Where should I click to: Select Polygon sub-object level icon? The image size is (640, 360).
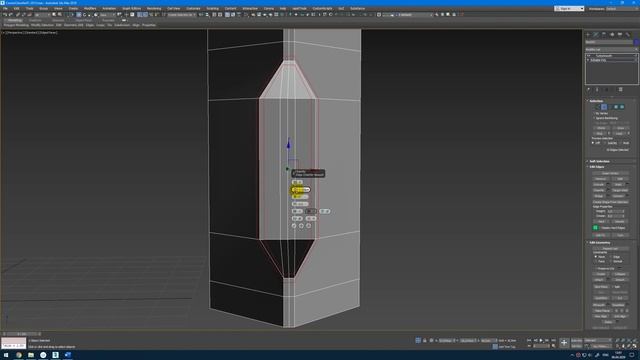[616, 107]
